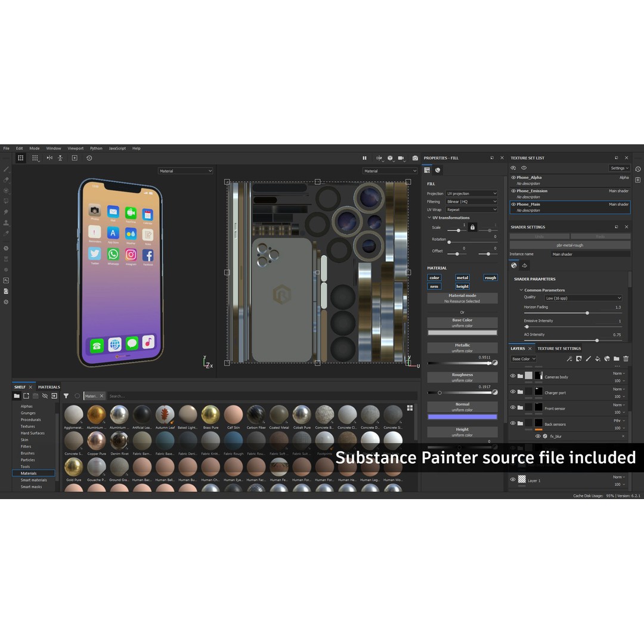Add a paint layer with brush icon in Layers

pyautogui.click(x=588, y=359)
